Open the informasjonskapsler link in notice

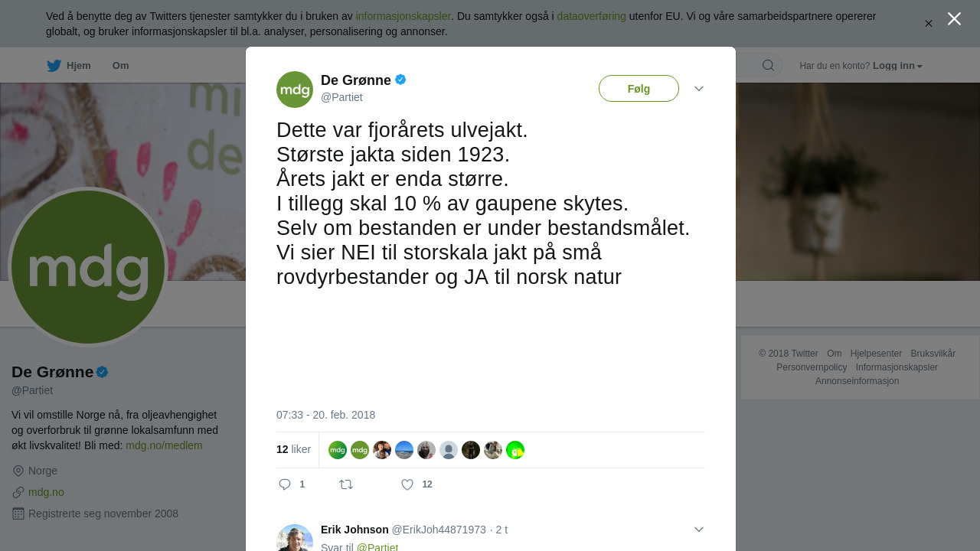tap(403, 16)
